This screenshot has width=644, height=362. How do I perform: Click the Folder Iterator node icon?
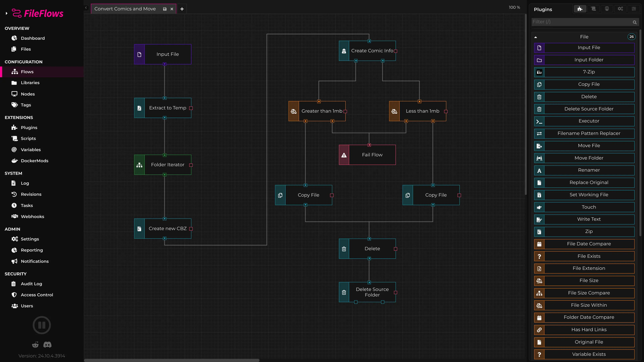click(140, 165)
